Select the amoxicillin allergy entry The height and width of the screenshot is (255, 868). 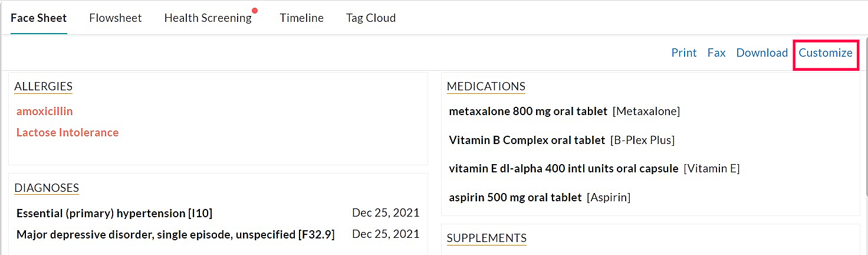point(45,111)
